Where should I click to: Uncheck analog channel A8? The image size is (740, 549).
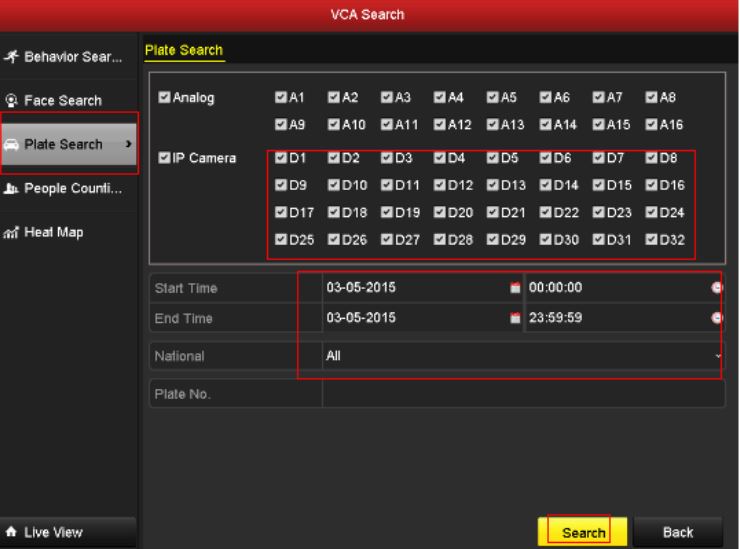651,97
